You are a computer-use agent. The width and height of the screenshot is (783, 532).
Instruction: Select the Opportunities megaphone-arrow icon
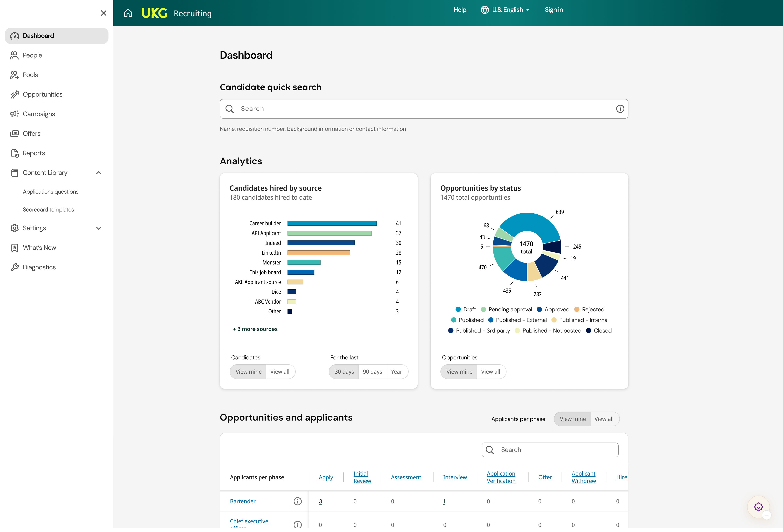pyautogui.click(x=14, y=94)
